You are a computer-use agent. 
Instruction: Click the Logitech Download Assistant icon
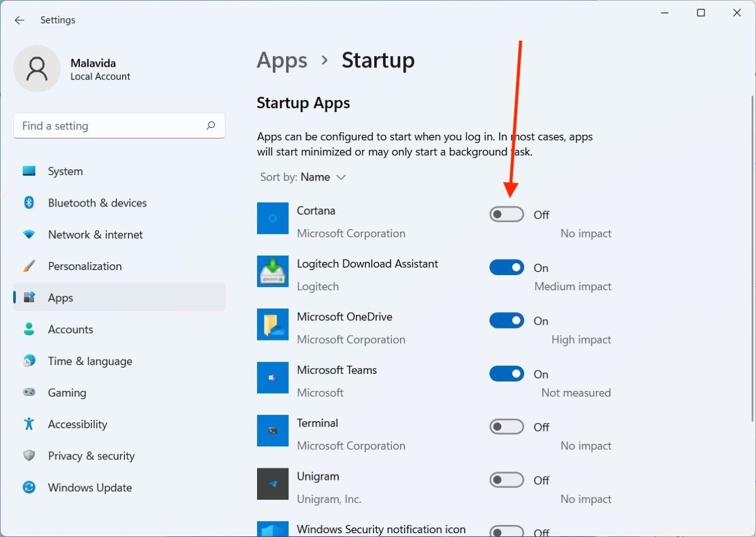click(272, 271)
